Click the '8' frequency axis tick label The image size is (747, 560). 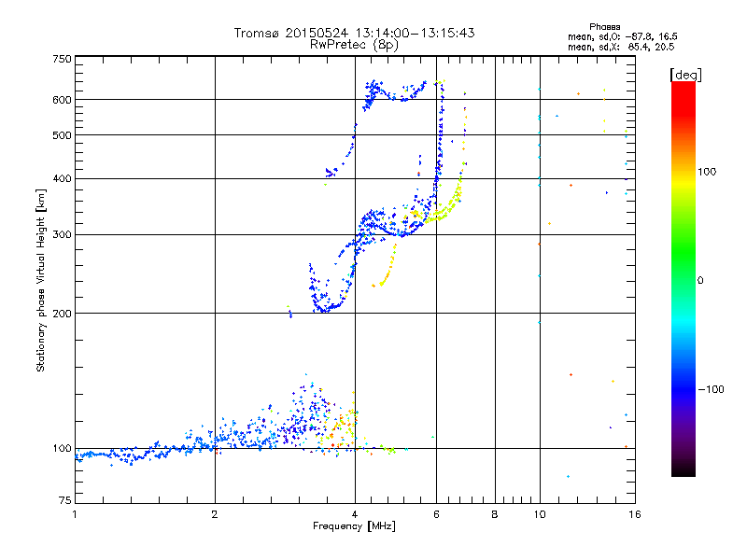pyautogui.click(x=495, y=514)
